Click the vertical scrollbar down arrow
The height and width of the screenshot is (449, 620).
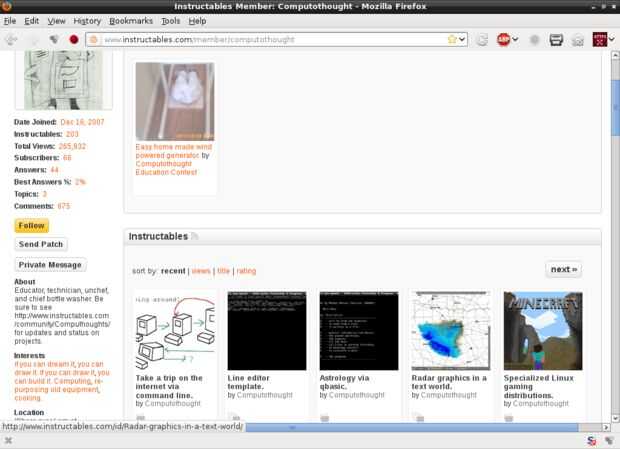pyautogui.click(x=615, y=418)
